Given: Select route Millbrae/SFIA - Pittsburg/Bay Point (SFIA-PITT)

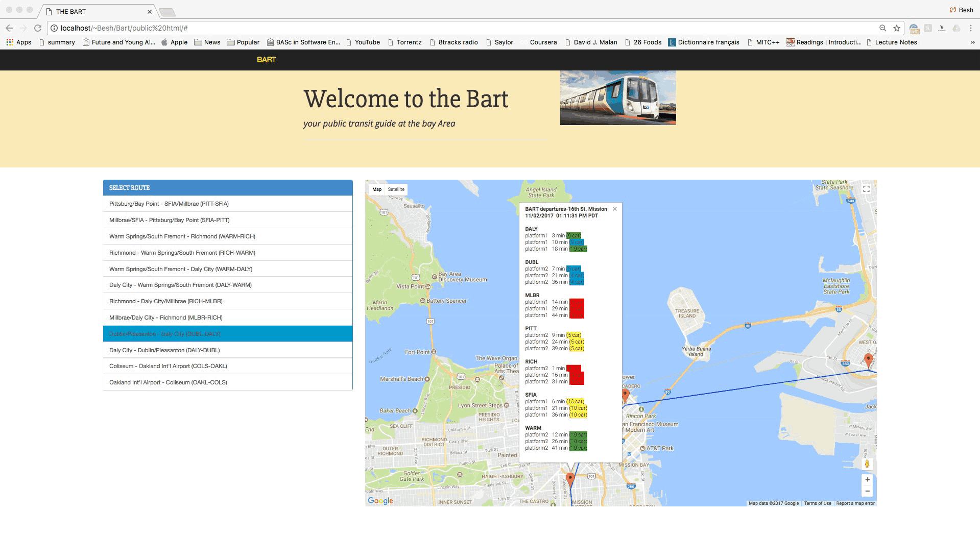Looking at the screenshot, I should click(x=228, y=220).
